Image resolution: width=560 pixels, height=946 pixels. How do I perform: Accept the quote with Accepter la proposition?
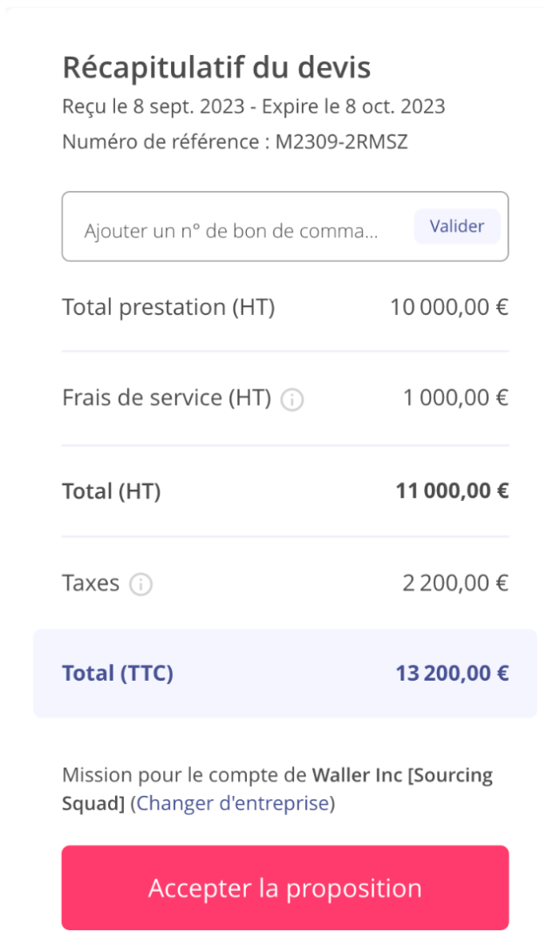284,888
